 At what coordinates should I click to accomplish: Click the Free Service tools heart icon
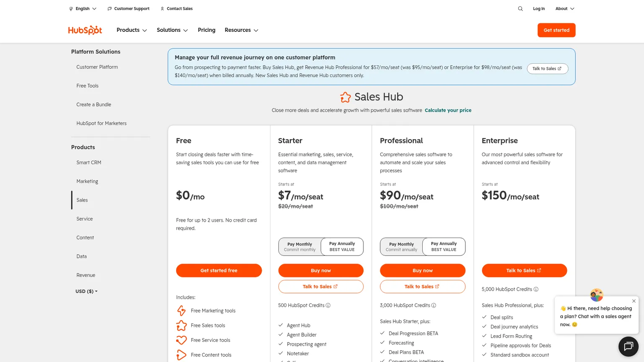tap(181, 340)
